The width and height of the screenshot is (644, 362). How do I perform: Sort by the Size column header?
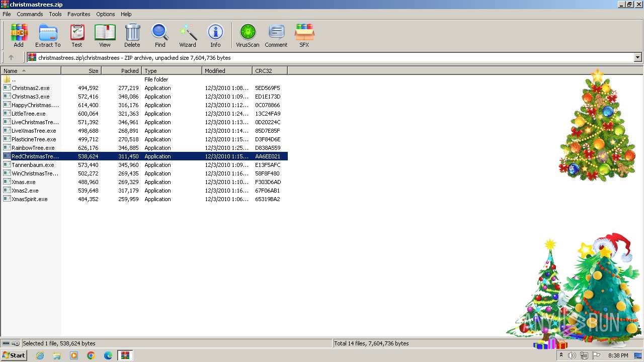(x=81, y=71)
